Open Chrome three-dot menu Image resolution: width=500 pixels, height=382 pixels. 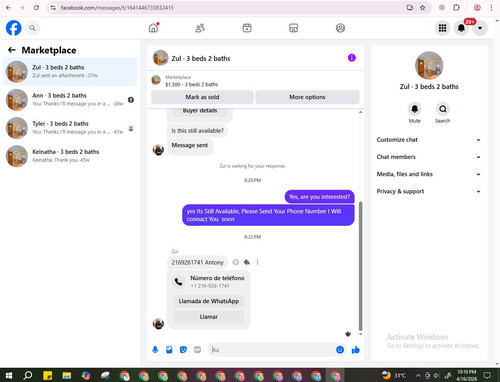pos(491,7)
